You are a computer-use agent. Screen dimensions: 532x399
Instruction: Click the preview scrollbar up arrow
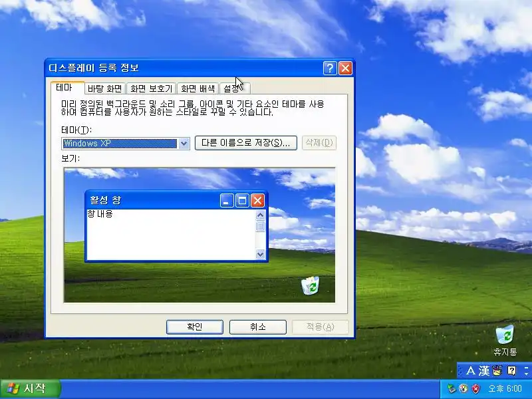click(260, 215)
